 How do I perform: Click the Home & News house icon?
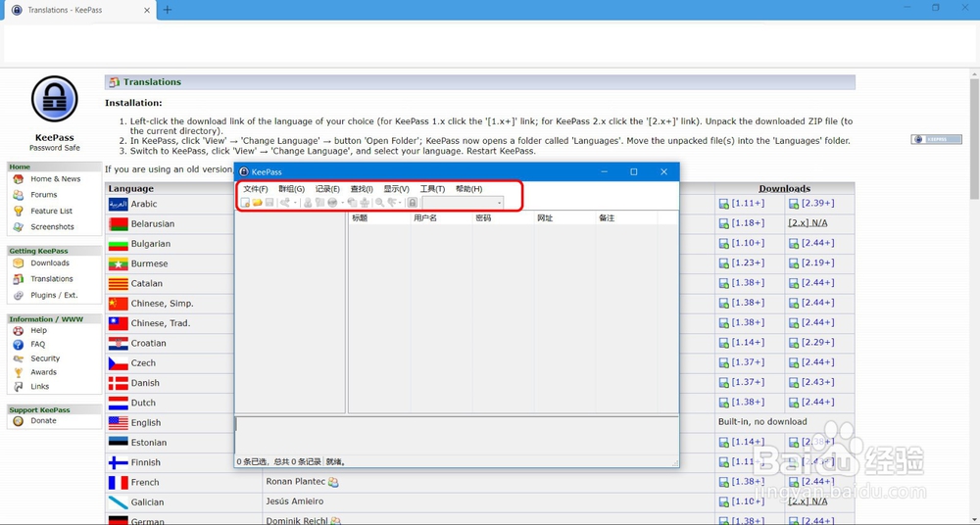tap(18, 178)
